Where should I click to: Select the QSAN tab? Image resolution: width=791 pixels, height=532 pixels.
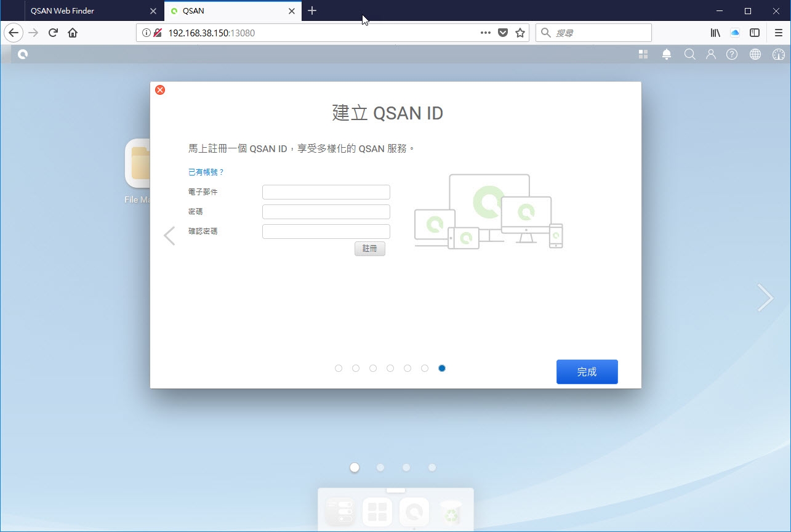click(233, 11)
